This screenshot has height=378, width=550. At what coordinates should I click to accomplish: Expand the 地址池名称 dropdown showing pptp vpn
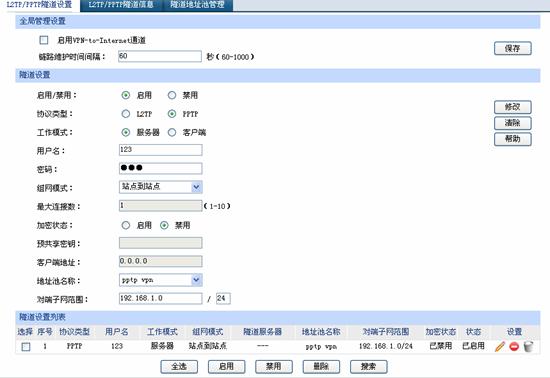[161, 280]
